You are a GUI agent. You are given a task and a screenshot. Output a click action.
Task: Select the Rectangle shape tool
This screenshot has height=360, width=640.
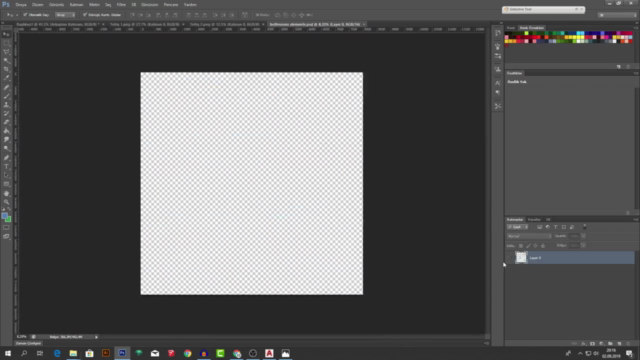coord(7,184)
